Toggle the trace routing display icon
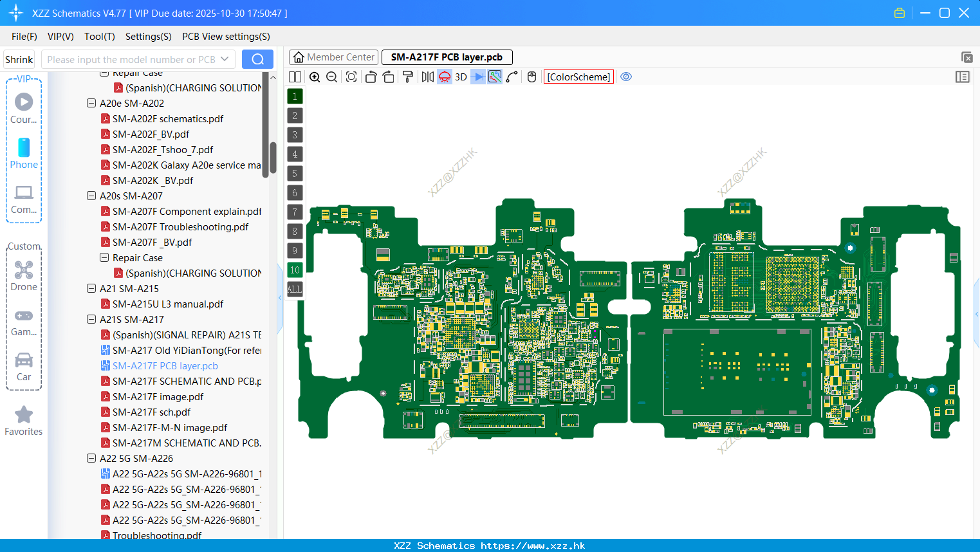Screen dimensions: 980x552 click(495, 77)
